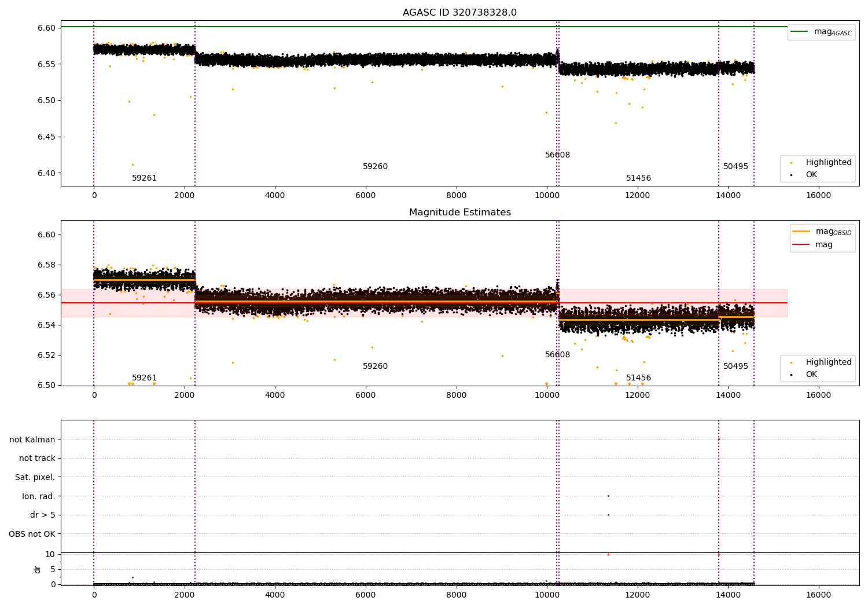Click the 'Magnitude Estimates' plot title
This screenshot has width=868, height=608.
click(459, 213)
